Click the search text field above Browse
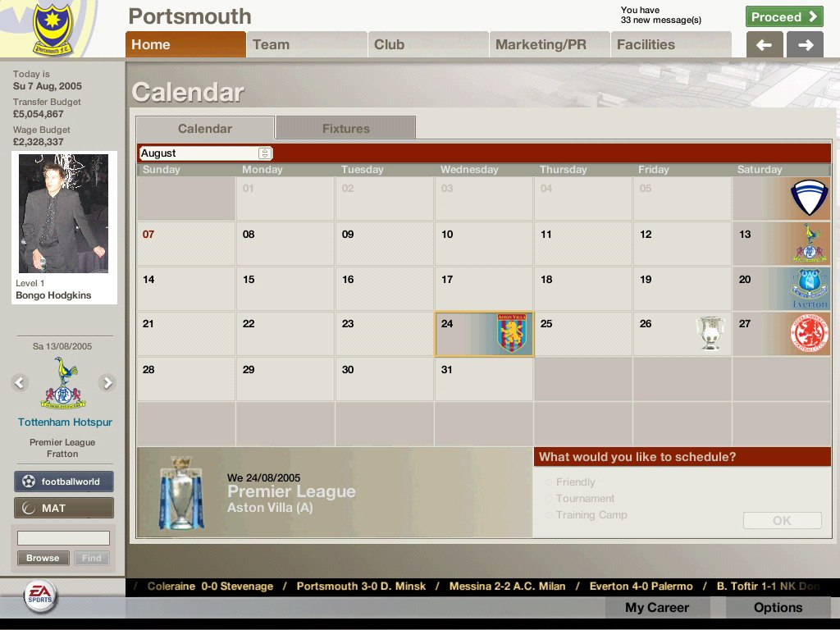Viewport: 840px width, 630px height. tap(63, 538)
